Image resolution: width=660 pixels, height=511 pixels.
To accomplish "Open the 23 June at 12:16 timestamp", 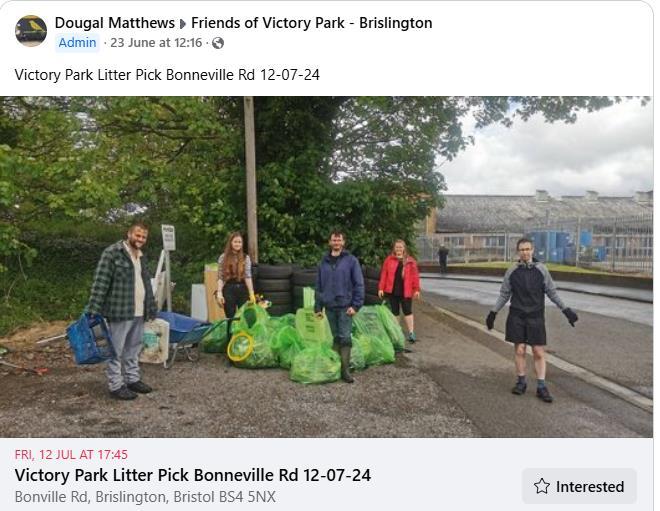I will click(x=156, y=43).
